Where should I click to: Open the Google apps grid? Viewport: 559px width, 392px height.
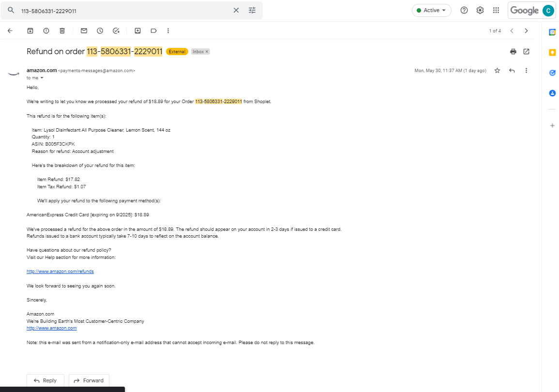point(496,10)
